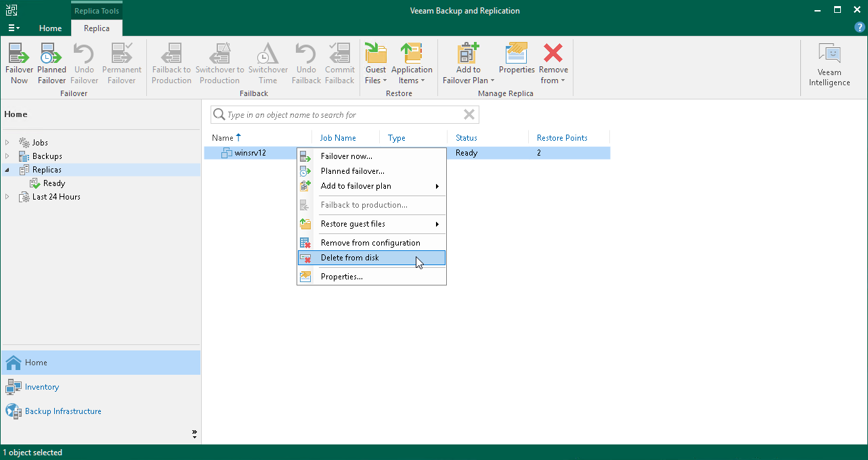Click the Undo Failback ribbon icon
This screenshot has width=868, height=460.
coord(306,64)
